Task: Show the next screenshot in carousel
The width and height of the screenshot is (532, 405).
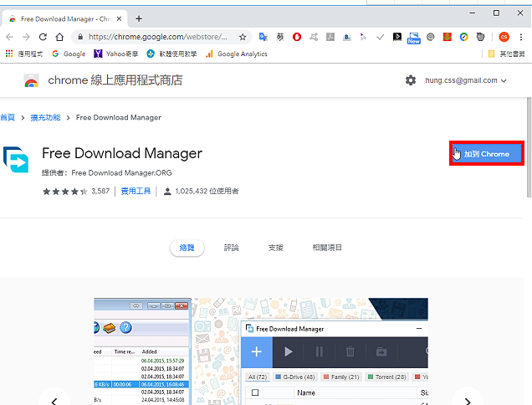Action: click(468, 401)
